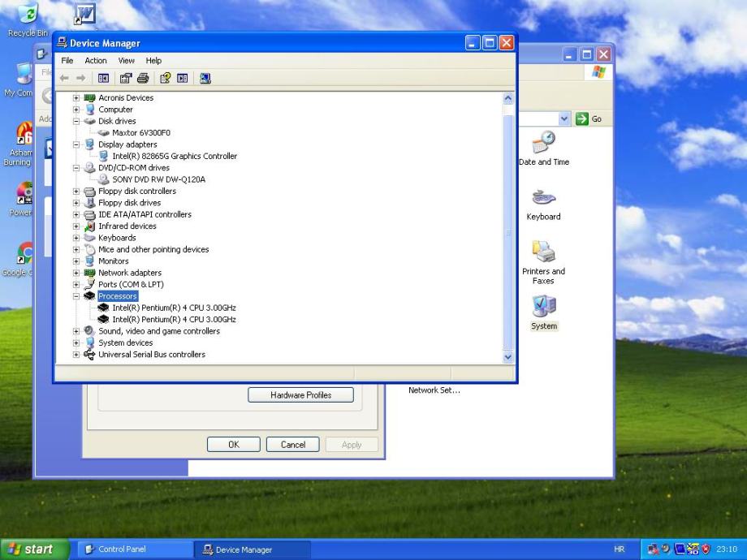Expand the Sound, video and game controllers node
The width and height of the screenshot is (747, 560).
76,331
